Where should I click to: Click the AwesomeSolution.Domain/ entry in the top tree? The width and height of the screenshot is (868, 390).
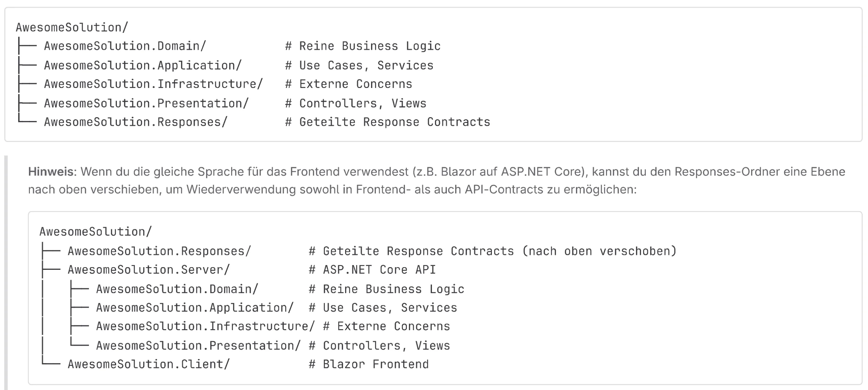[125, 46]
